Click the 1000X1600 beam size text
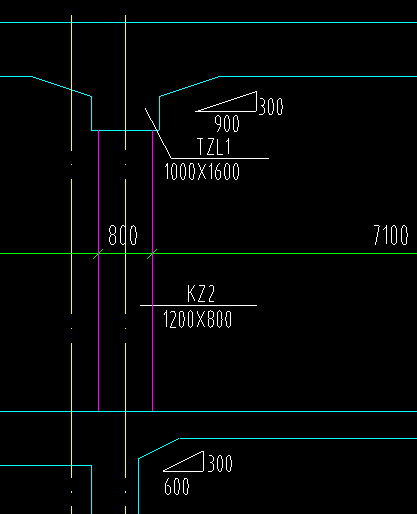 (202, 172)
